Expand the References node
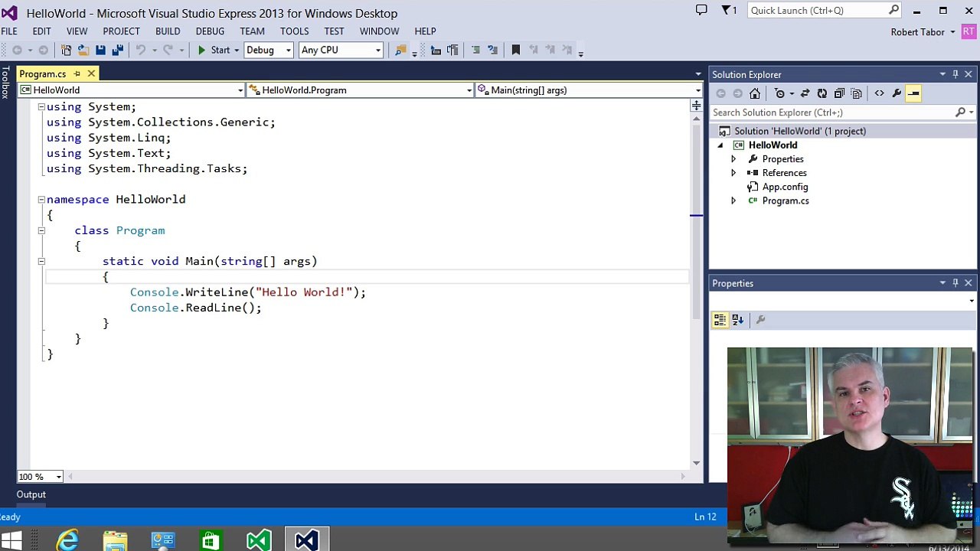Image resolution: width=980 pixels, height=551 pixels. coord(733,173)
